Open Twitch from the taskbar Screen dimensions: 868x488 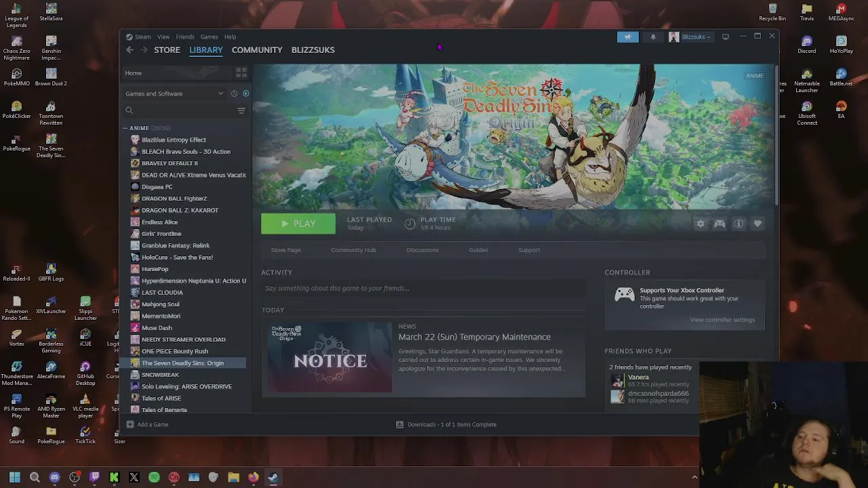tap(94, 477)
